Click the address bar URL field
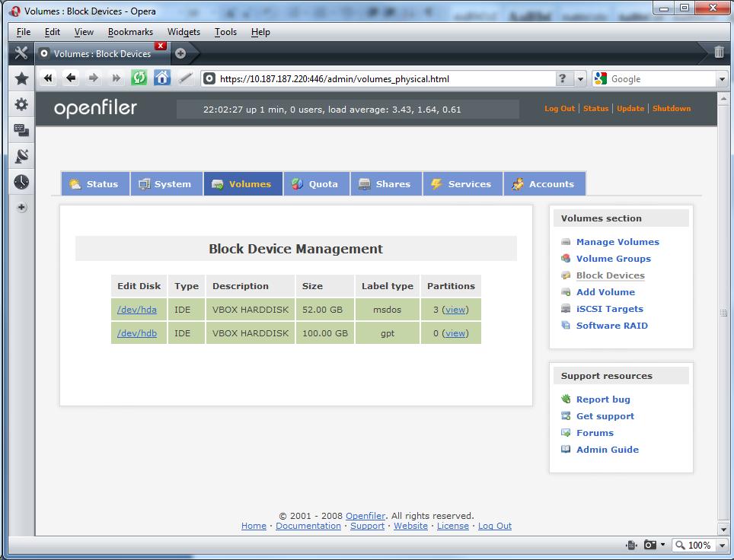 tap(381, 79)
